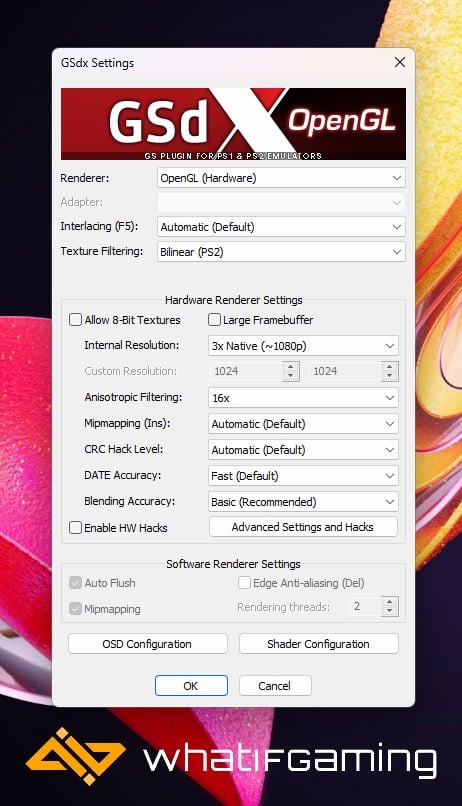Enable Large Framebuffer checkbox
The image size is (462, 806).
tap(214, 320)
